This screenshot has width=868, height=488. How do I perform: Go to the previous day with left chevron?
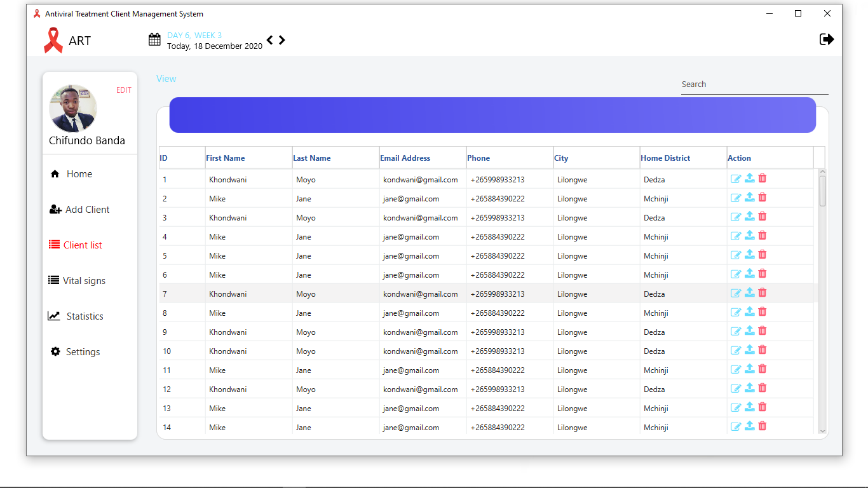[269, 39]
